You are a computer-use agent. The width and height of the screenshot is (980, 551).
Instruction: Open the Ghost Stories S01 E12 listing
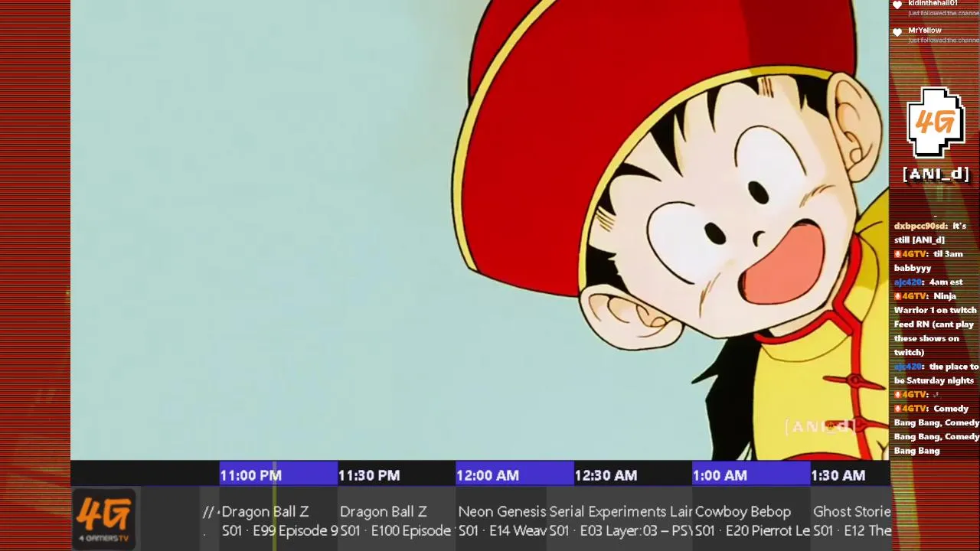tap(851, 520)
